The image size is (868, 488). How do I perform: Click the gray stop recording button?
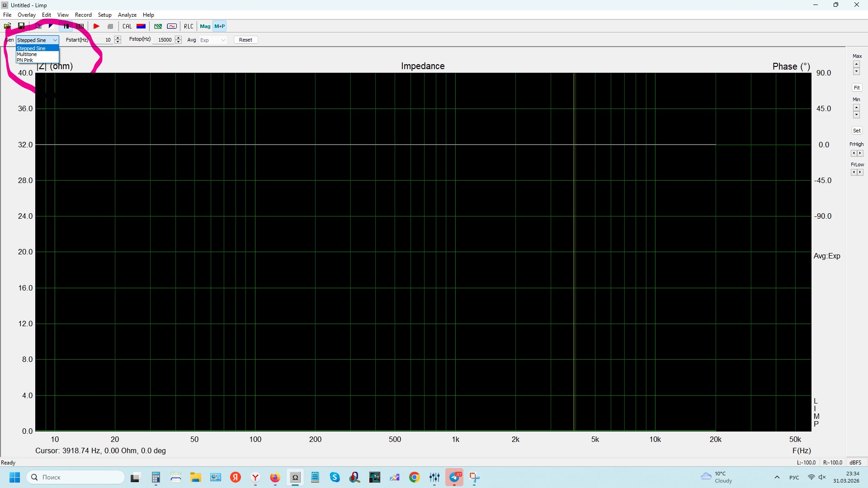(110, 26)
